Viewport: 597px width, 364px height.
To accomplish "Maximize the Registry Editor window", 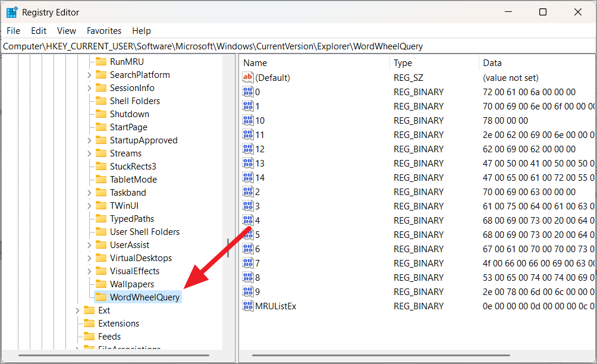I will (543, 12).
